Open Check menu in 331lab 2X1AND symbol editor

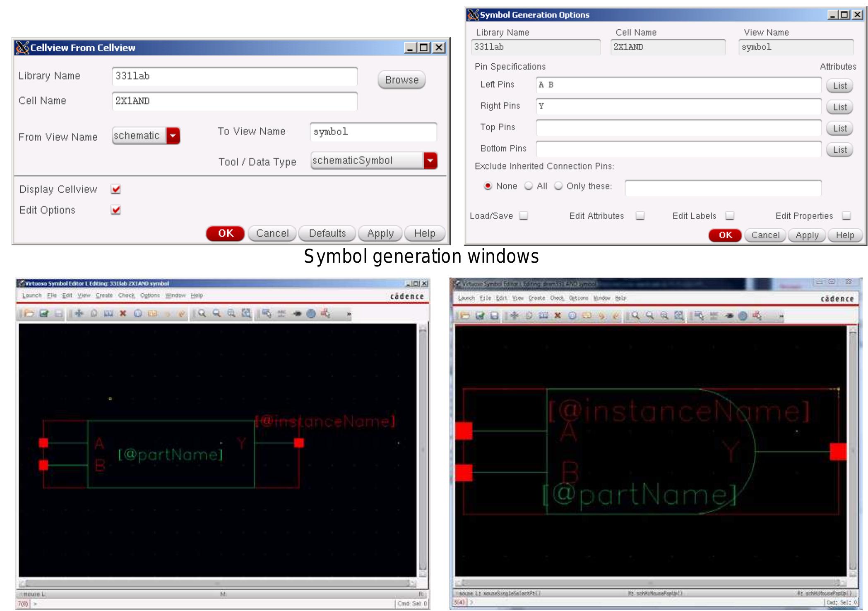tap(126, 295)
